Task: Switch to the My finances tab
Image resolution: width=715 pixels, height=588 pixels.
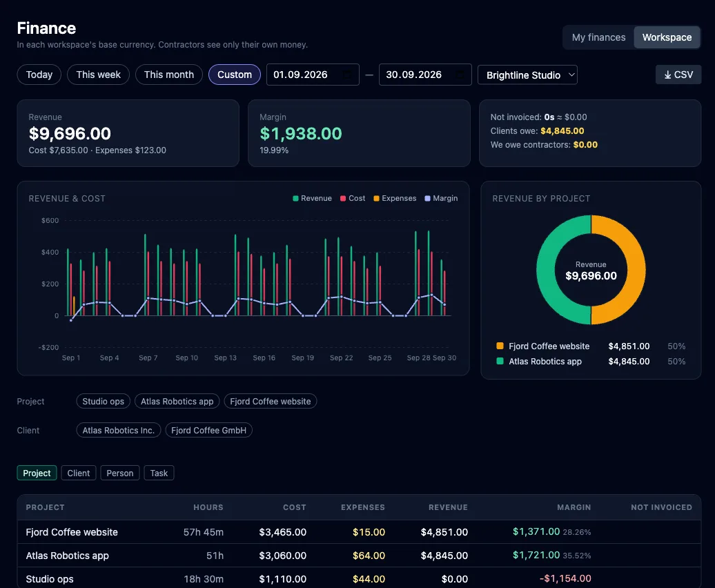Action: [599, 37]
